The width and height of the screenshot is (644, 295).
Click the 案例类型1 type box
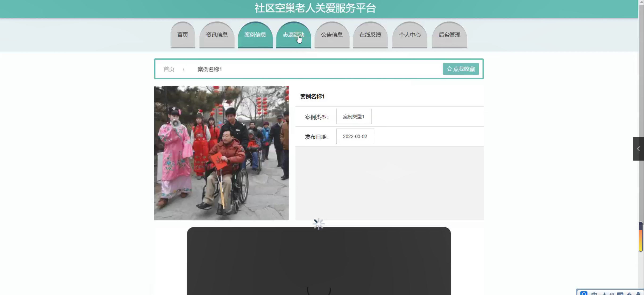tap(353, 116)
